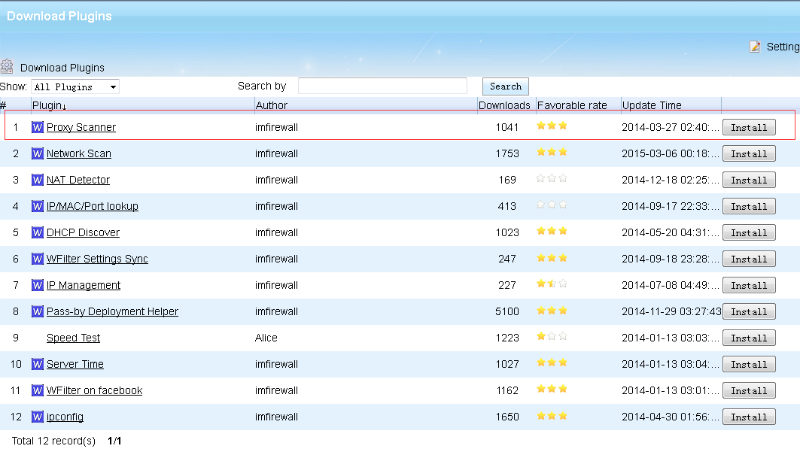Click the star rating for Proxy Scanner
Screen dimensions: 800x458
click(552, 125)
